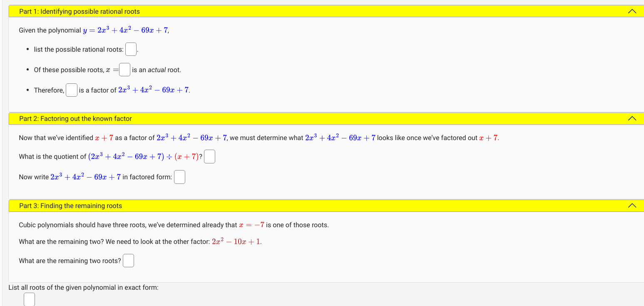This screenshot has height=306, width=644.
Task: Collapse Part 1 using its chevron icon
Action: (632, 11)
